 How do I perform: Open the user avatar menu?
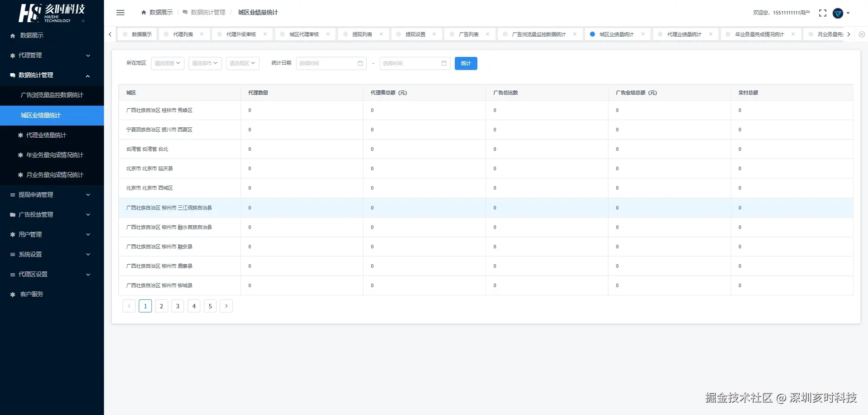pyautogui.click(x=838, y=13)
